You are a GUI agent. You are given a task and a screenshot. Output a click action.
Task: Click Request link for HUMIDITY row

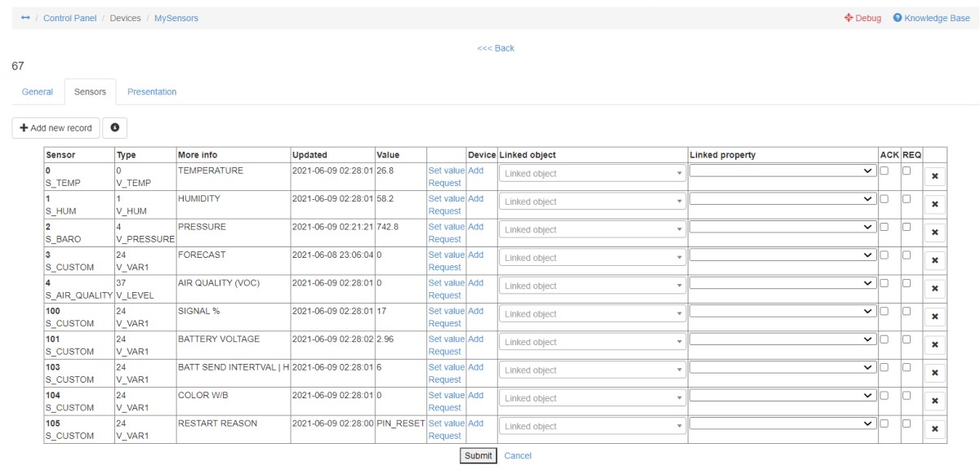[445, 211]
